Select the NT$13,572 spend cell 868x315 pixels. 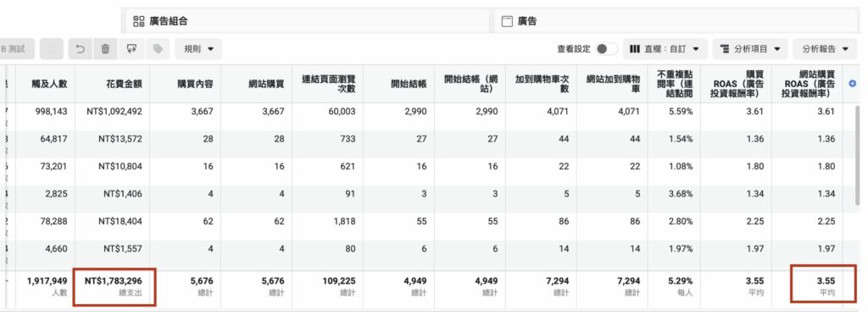(113, 144)
